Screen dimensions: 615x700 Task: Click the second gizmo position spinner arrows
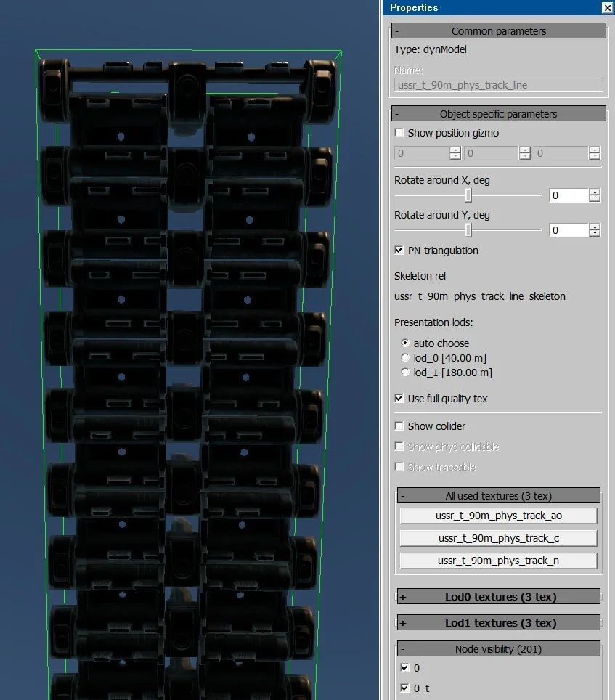click(x=524, y=153)
